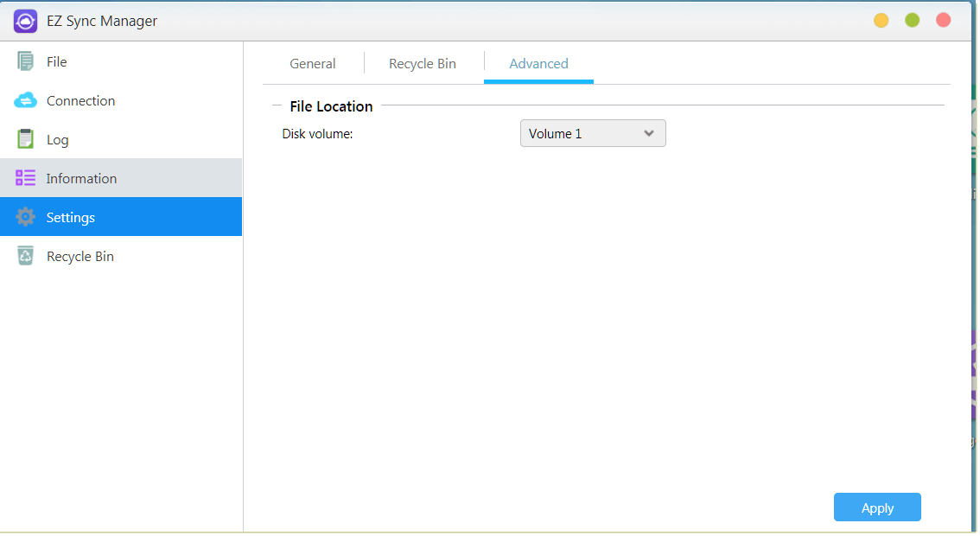The height and width of the screenshot is (536, 980).
Task: Click the Disk volume label
Action: [x=317, y=134]
